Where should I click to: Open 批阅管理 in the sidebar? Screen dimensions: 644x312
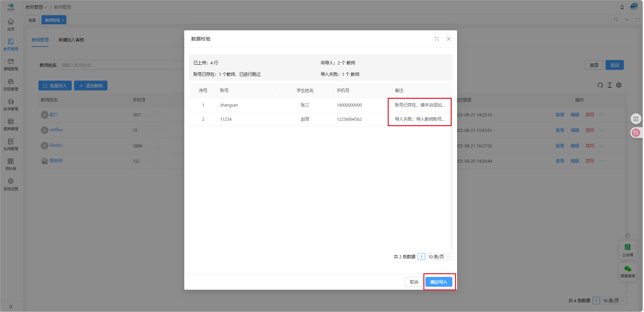point(11,144)
